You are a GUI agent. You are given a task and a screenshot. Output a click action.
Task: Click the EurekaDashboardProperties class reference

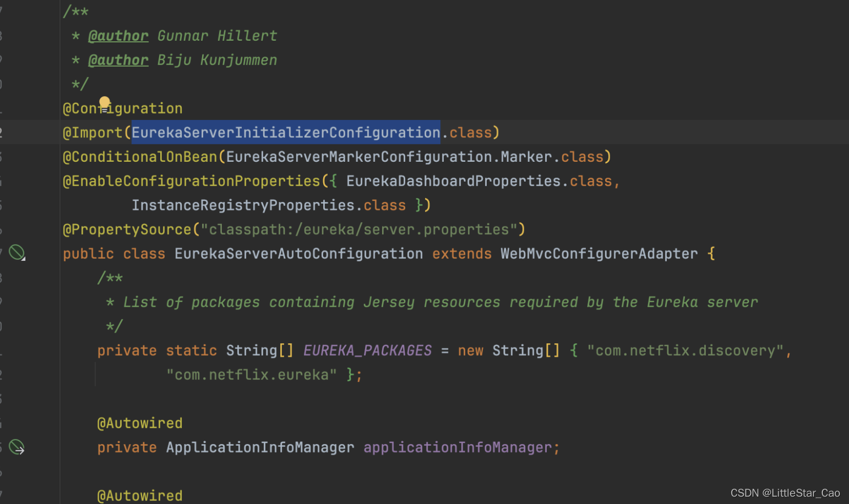453,181
